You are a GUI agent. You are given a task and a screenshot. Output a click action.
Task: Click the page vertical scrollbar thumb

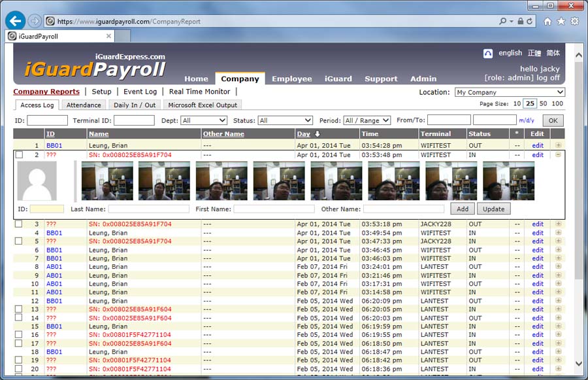(x=579, y=171)
